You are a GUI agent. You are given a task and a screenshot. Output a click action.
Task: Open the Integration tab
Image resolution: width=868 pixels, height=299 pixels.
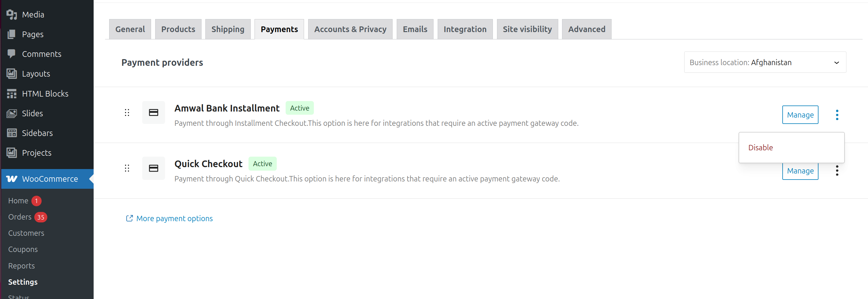click(465, 29)
